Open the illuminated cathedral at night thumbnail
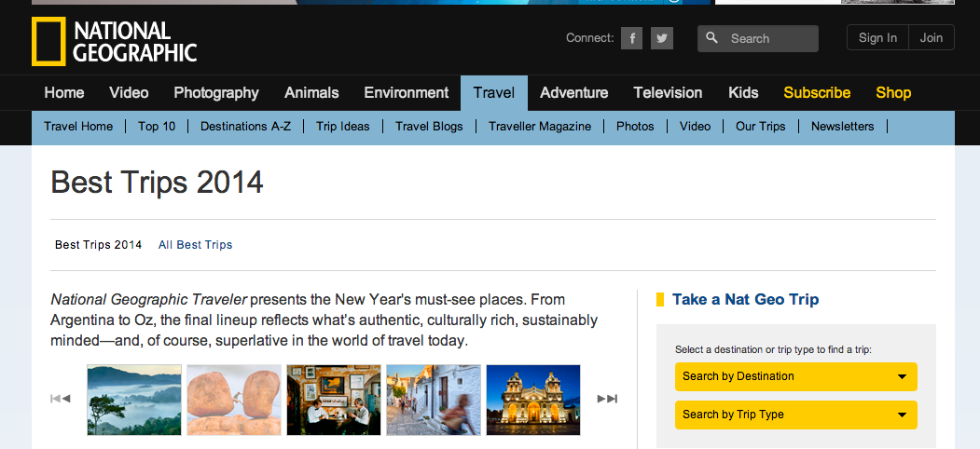The height and width of the screenshot is (449, 980). [533, 400]
